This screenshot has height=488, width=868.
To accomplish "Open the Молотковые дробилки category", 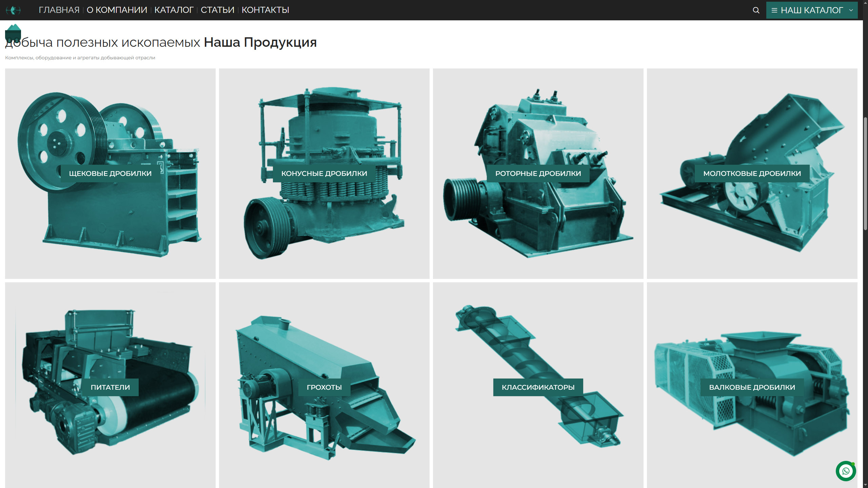I will click(752, 174).
